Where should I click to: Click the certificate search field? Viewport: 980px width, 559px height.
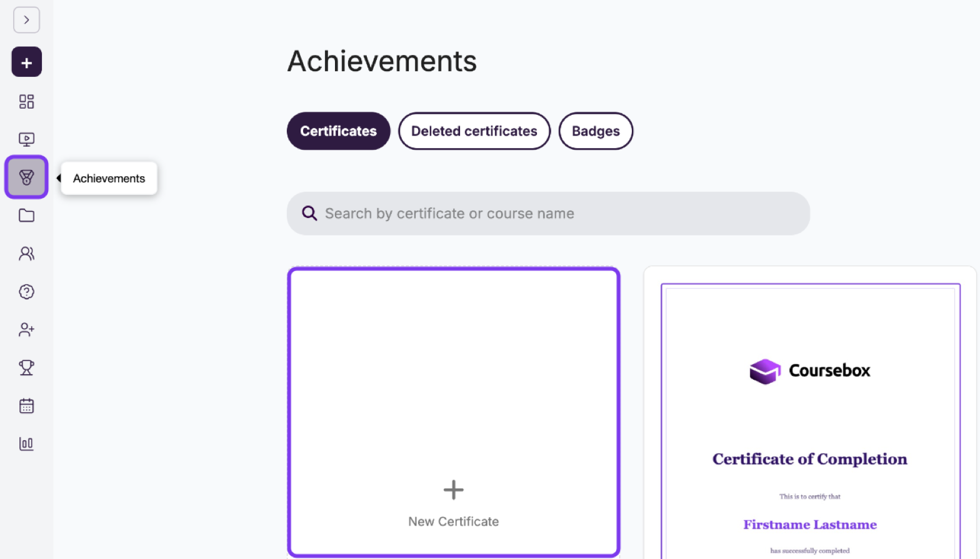(548, 214)
